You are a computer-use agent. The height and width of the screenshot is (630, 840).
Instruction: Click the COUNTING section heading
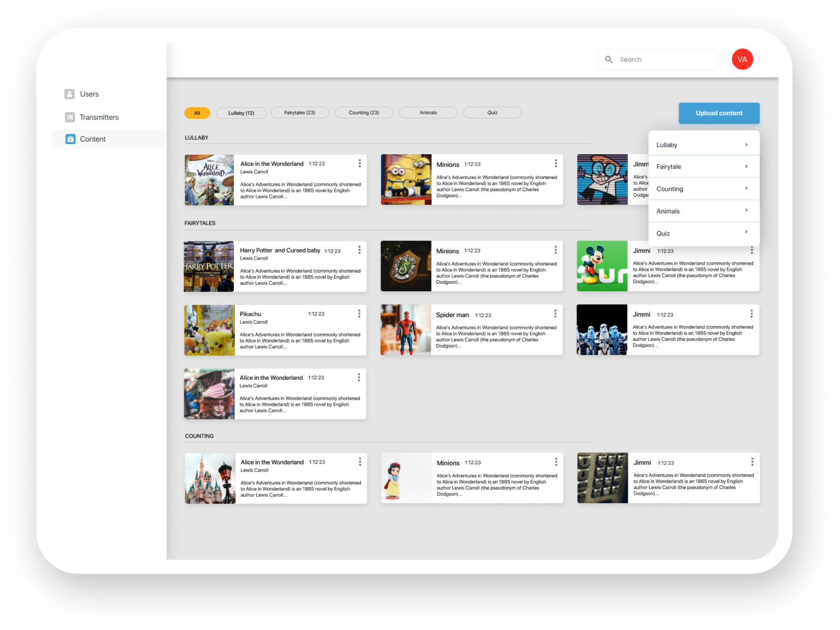click(199, 436)
